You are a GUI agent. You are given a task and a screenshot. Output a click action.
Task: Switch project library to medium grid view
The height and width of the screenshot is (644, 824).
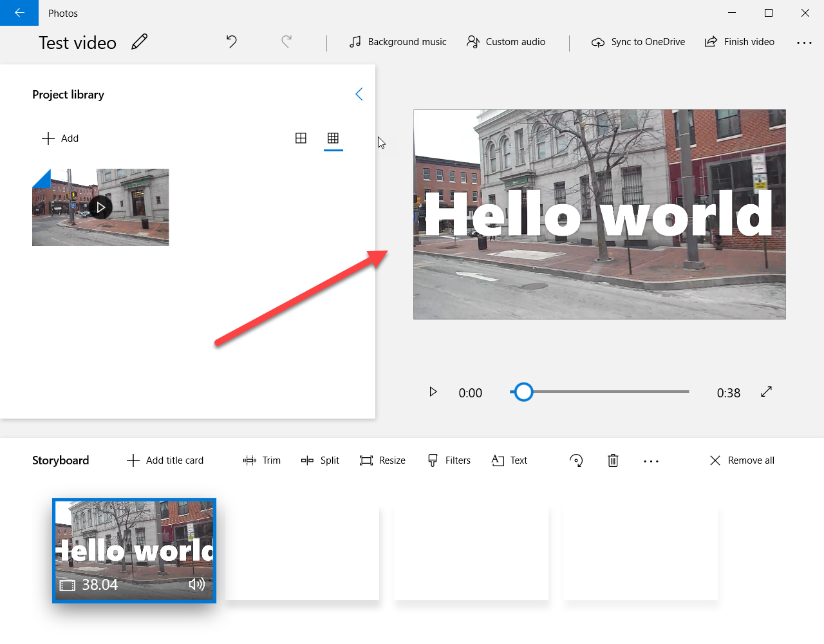click(x=301, y=138)
